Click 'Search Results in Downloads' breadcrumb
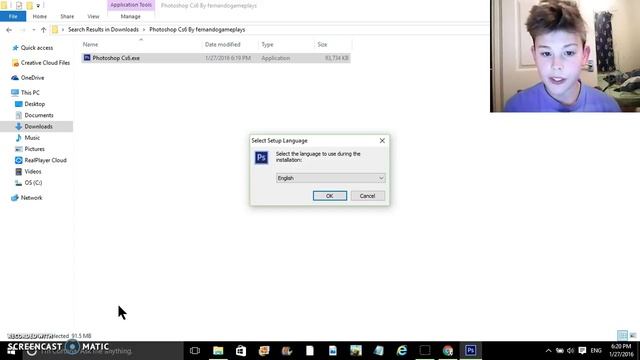 (103, 30)
